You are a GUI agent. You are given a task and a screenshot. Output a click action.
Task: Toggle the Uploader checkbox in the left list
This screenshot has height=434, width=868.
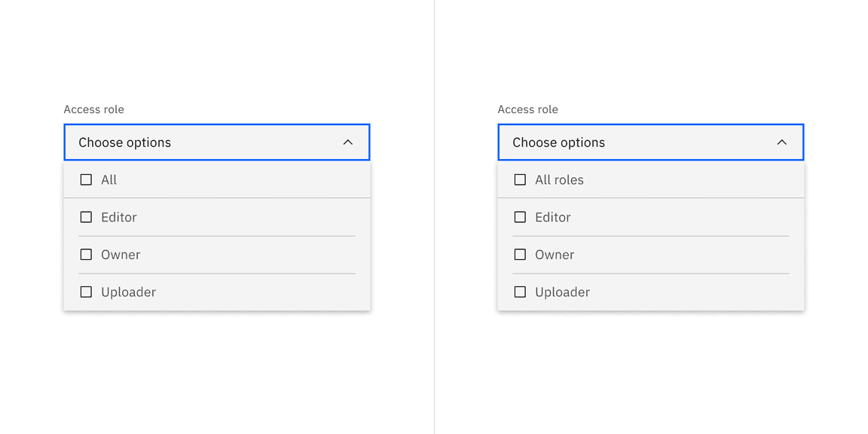tap(86, 292)
